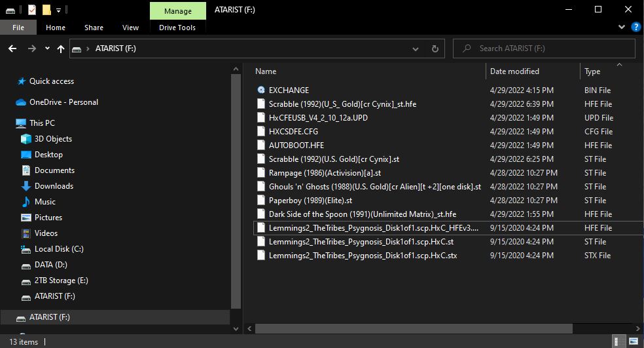
Task: Select the HXCSDFE.CFG file
Action: pos(293,132)
